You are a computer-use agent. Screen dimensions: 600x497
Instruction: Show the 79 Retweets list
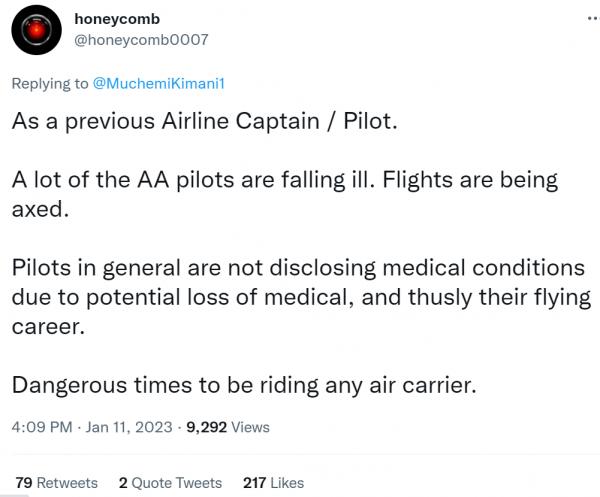(x=56, y=482)
